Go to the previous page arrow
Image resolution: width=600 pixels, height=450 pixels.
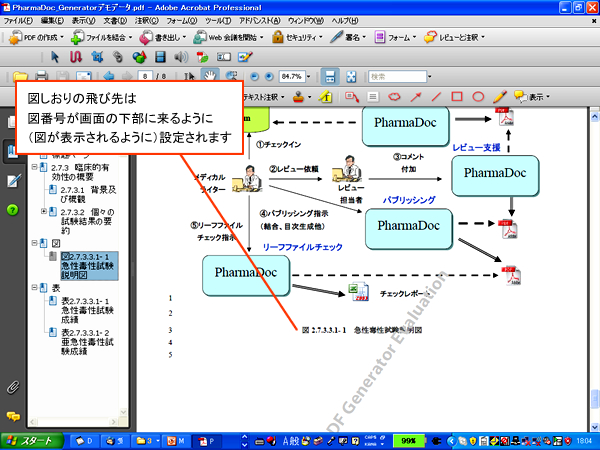point(109,76)
